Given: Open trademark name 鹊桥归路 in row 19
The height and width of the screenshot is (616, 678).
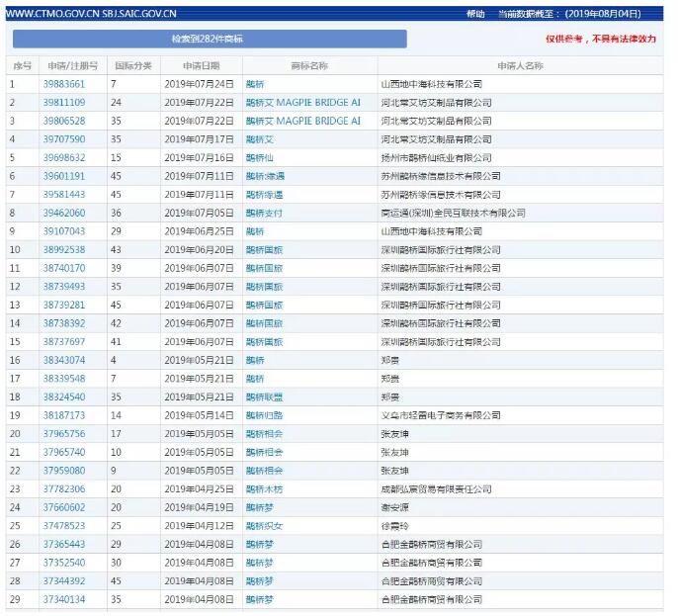Looking at the screenshot, I should 264,415.
